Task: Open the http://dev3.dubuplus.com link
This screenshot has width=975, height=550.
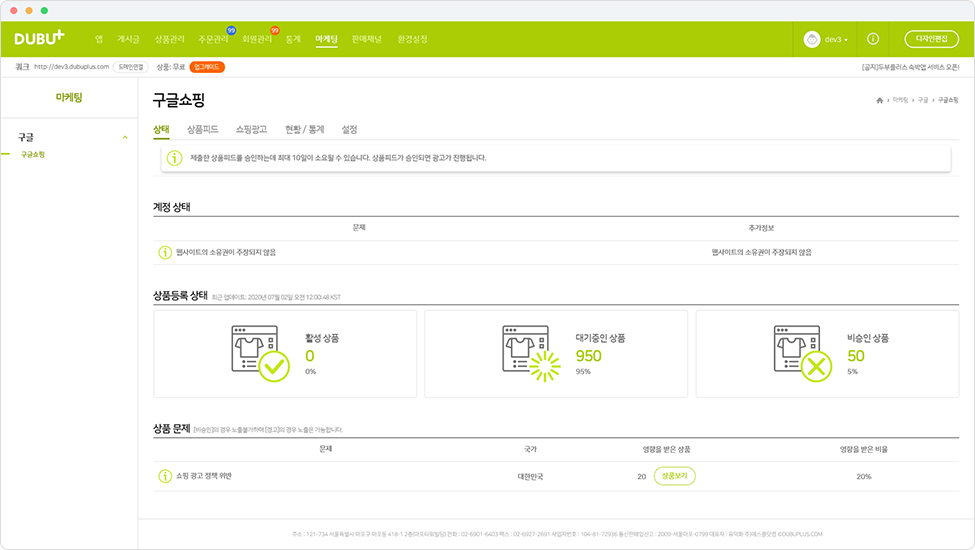Action: [x=72, y=66]
